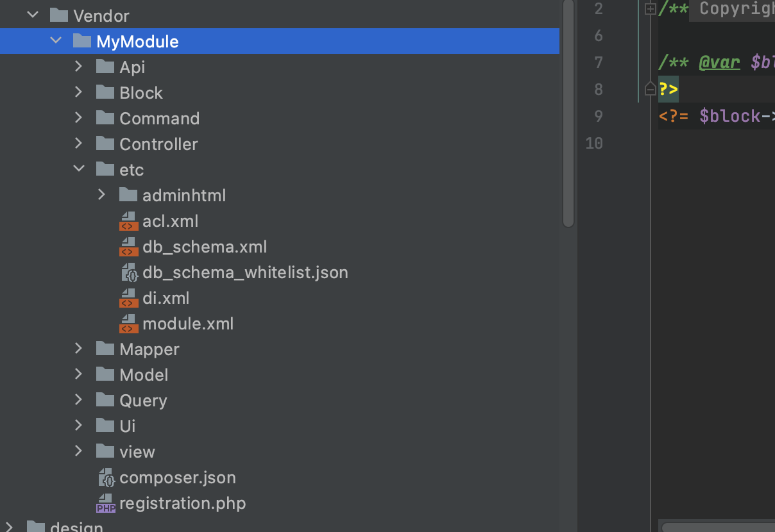Collapse the MyModule folder chevron
The height and width of the screenshot is (532, 775).
coord(56,41)
